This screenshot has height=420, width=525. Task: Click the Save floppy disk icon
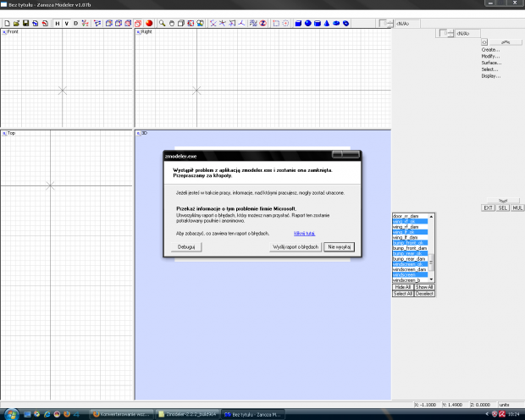(25, 24)
